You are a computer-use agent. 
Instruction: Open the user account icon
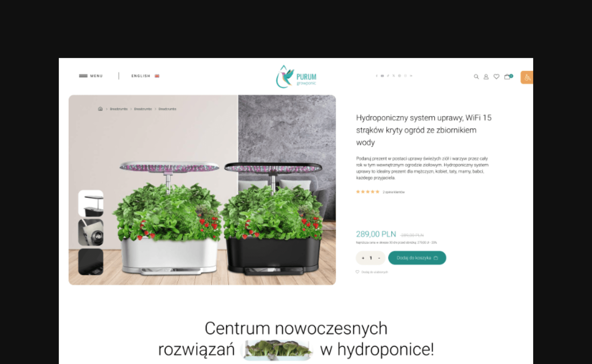486,77
